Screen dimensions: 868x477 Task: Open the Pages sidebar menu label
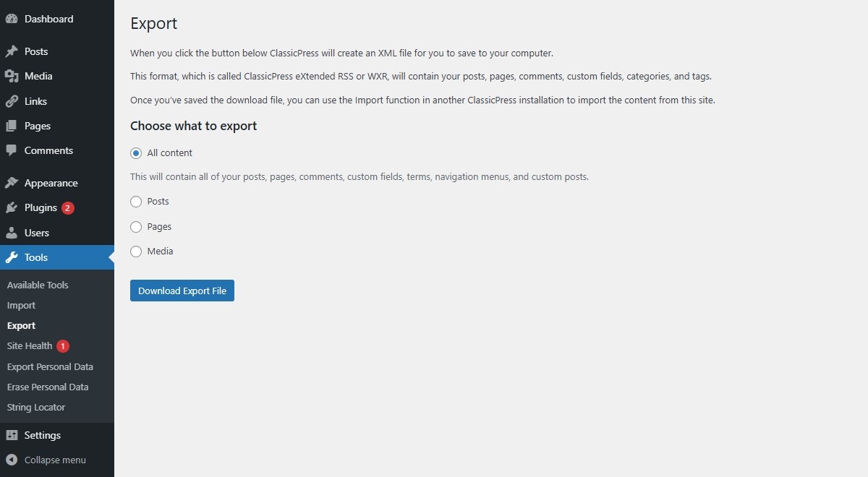[x=38, y=126]
